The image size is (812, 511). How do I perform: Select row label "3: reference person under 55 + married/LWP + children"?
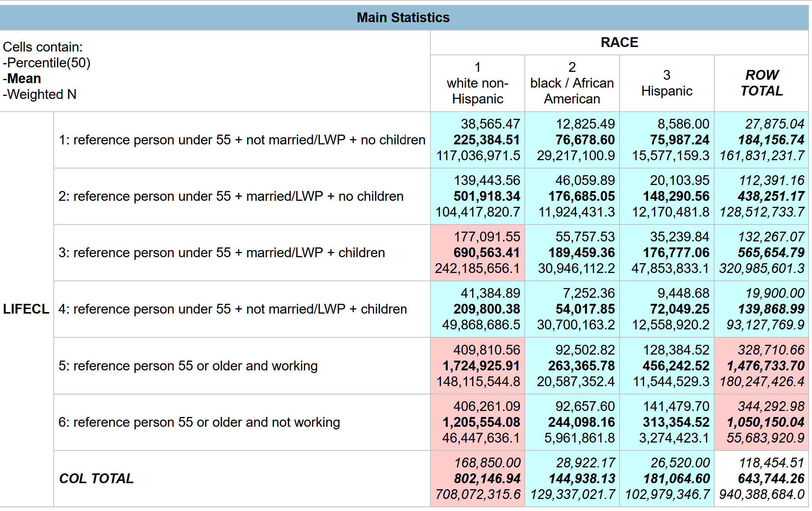point(222,253)
